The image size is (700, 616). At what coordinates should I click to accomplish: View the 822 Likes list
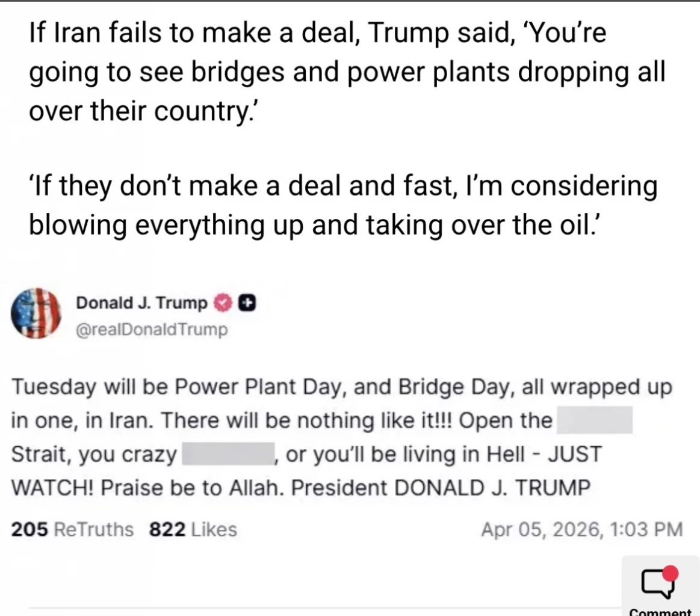pos(193,529)
